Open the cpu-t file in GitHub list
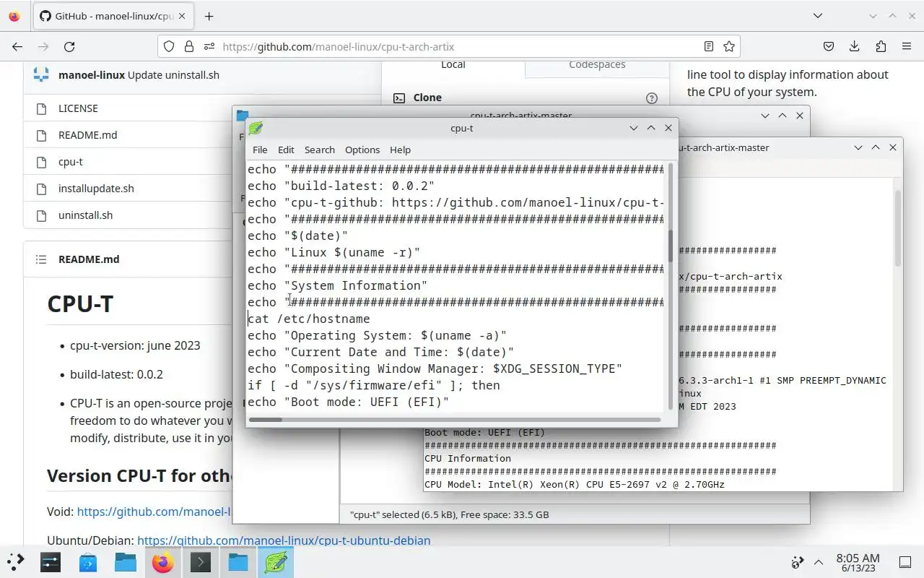 [71, 162]
